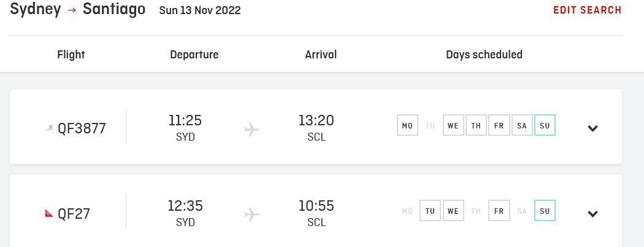Select FR day box for QF27
644x247 pixels.
(x=499, y=211)
